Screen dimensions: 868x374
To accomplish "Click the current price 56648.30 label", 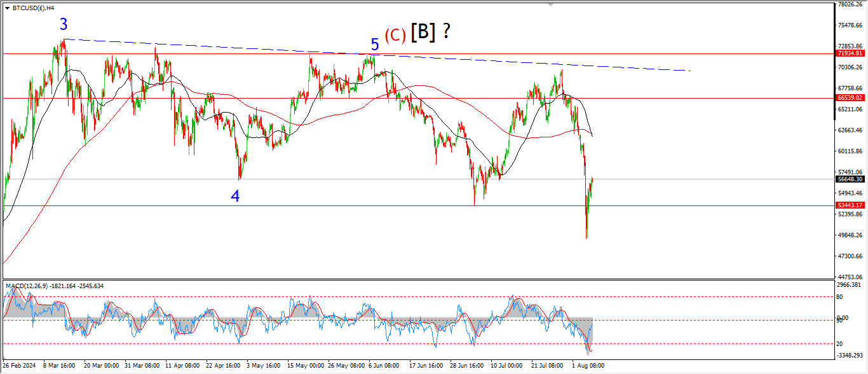I will pyautogui.click(x=850, y=179).
